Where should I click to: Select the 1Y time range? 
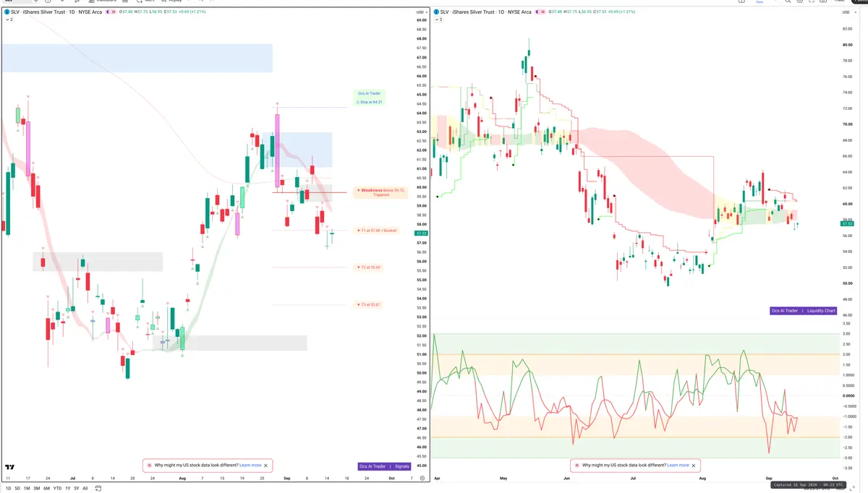coord(68,488)
